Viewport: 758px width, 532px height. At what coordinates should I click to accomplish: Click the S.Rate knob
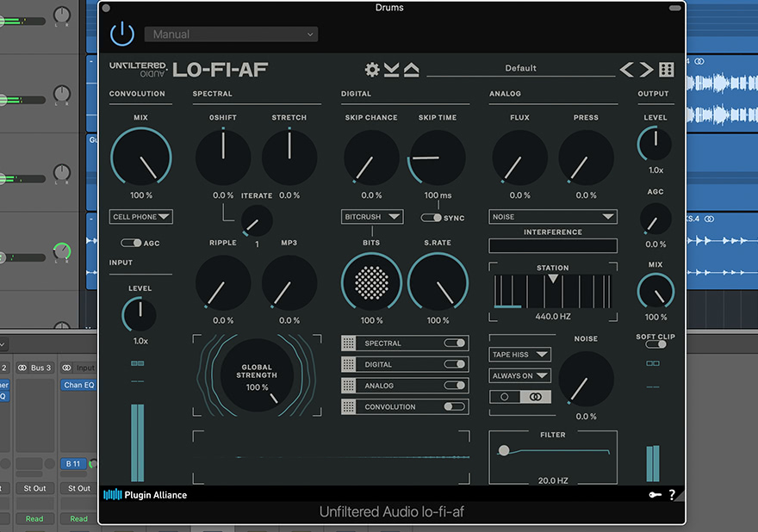[438, 282]
